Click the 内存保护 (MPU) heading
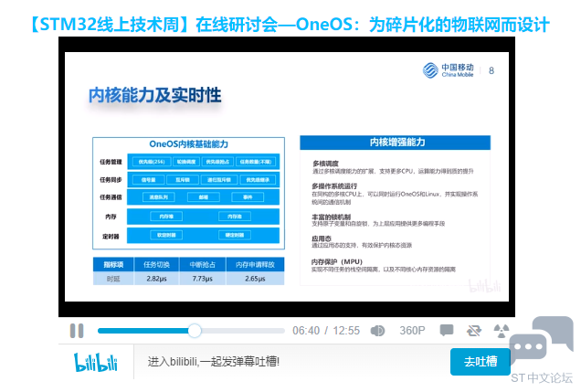The height and width of the screenshot is (392, 581). point(337,261)
